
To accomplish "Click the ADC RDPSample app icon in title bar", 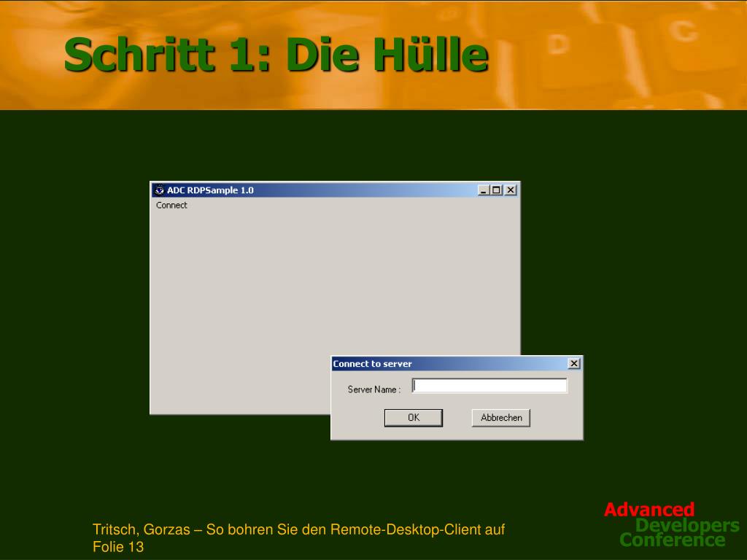I will [x=160, y=190].
